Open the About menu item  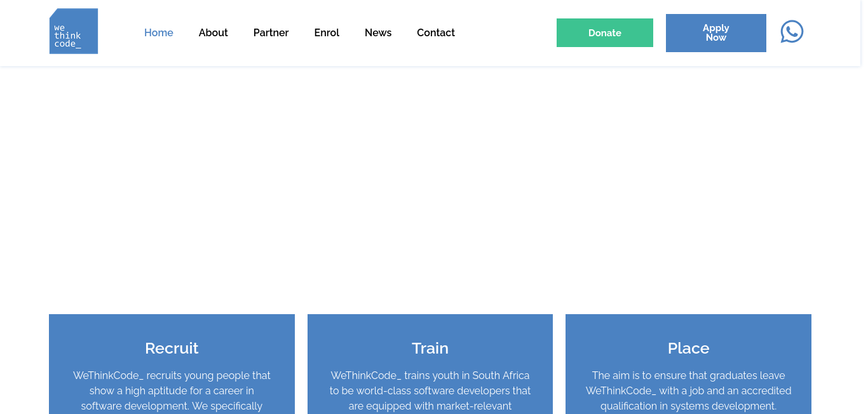pos(214,32)
